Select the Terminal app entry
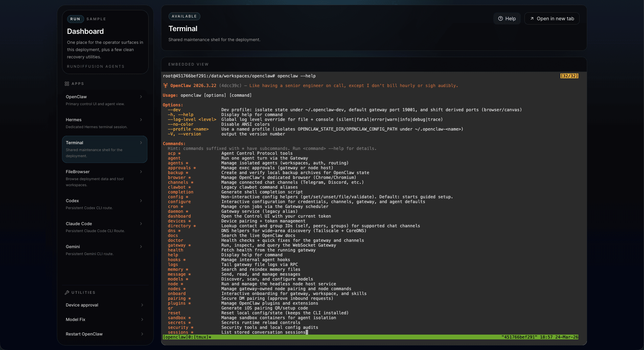Screen dimensions: 644x350 click(105, 149)
